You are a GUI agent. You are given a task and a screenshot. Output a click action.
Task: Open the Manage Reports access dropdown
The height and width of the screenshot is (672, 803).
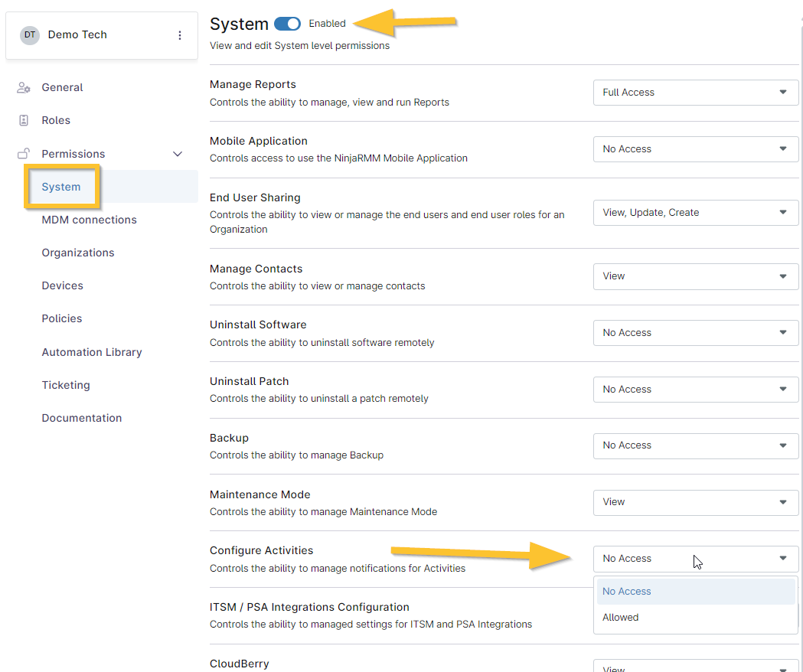pyautogui.click(x=695, y=93)
